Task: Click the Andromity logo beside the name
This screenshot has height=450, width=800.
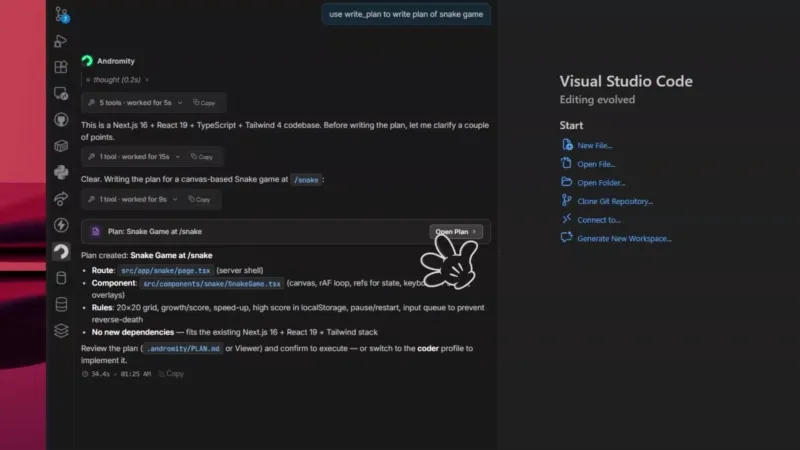Action: tap(87, 61)
